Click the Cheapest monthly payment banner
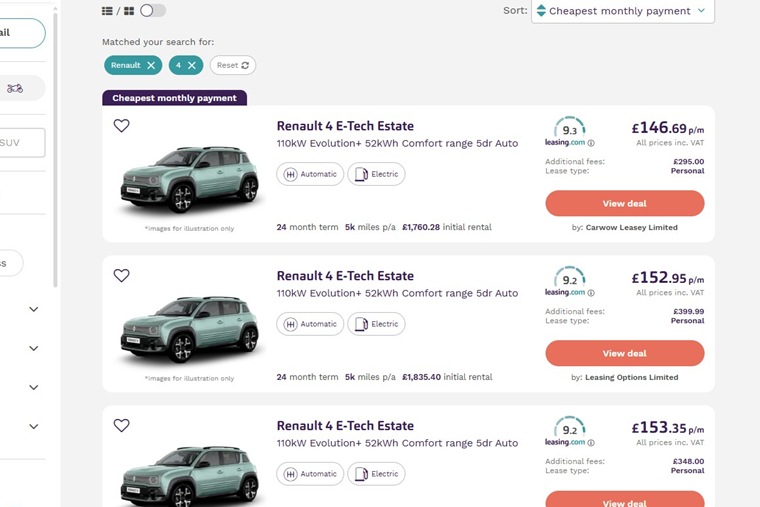 point(174,98)
